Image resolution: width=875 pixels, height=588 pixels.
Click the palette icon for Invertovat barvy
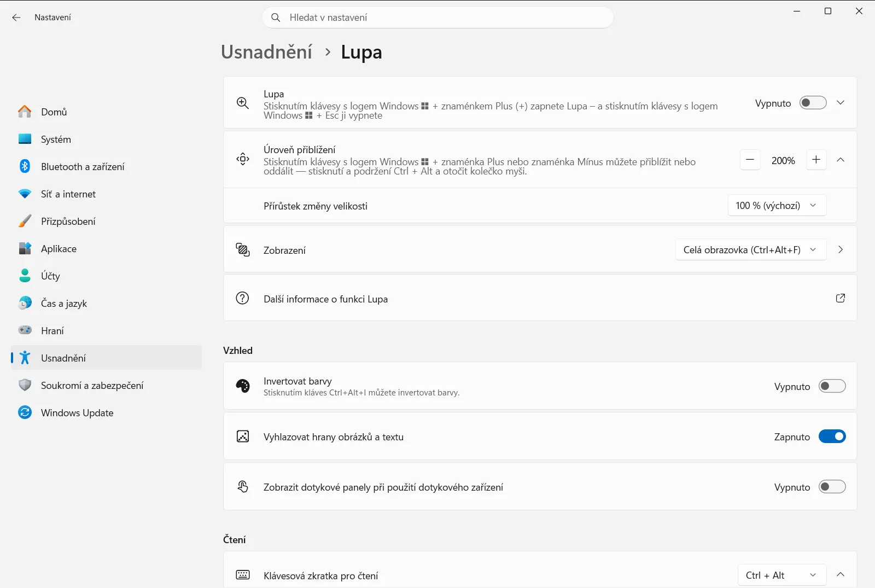pyautogui.click(x=243, y=386)
